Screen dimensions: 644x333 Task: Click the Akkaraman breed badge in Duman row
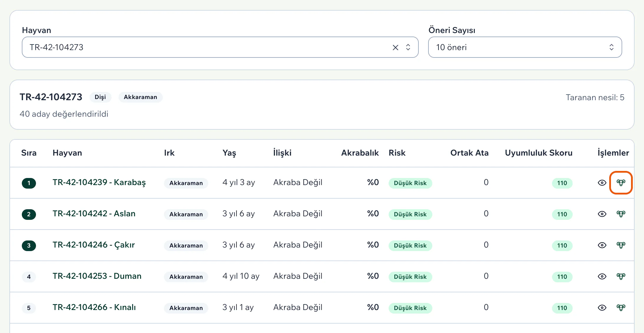click(x=186, y=277)
